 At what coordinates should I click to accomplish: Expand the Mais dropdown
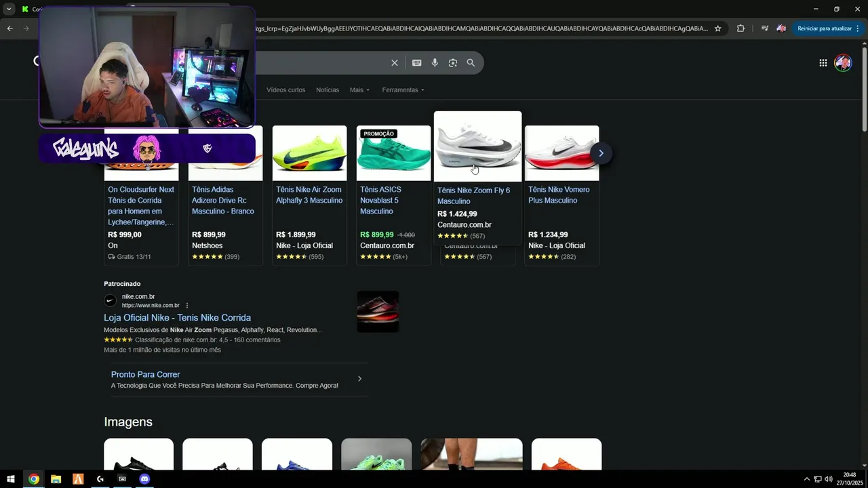359,90
